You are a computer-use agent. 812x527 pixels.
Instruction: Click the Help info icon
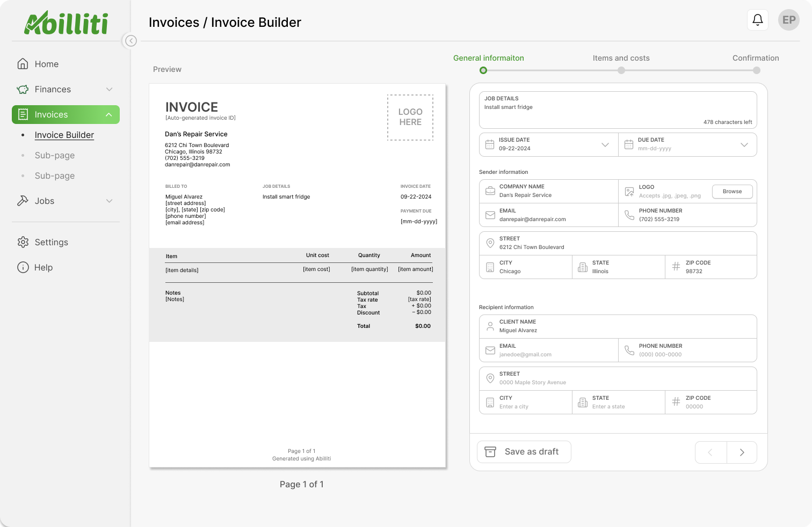pyautogui.click(x=23, y=267)
